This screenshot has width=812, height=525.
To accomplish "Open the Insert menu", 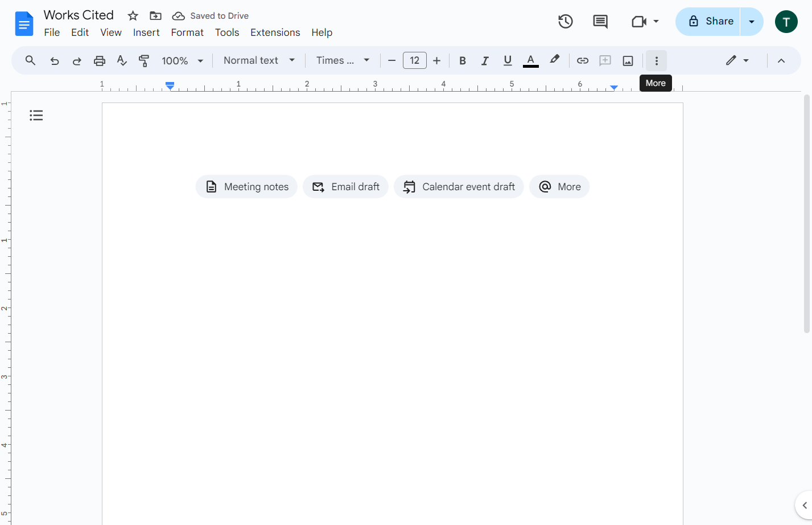I will pyautogui.click(x=146, y=32).
